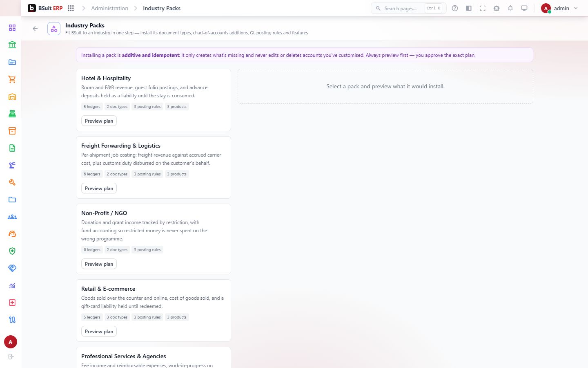588x368 pixels.
Task: Click '3 posting rules' tag on Hotel & Hospitality
Action: [147, 107]
